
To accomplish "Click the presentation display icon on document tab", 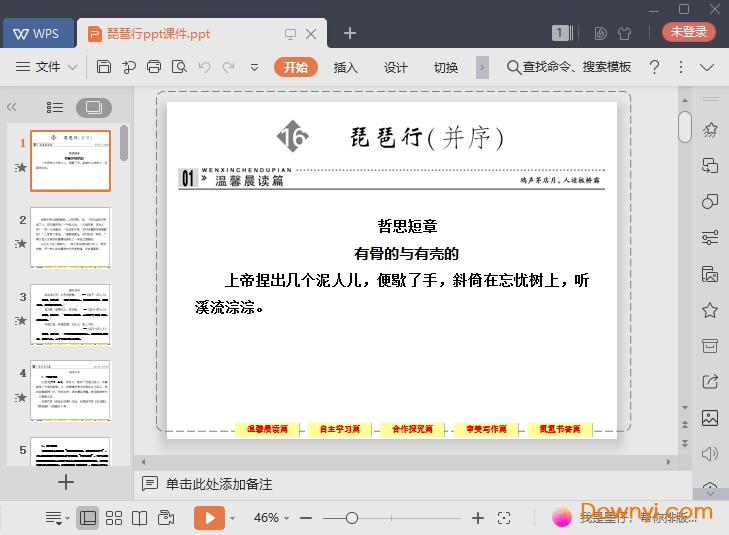I will click(x=290, y=34).
